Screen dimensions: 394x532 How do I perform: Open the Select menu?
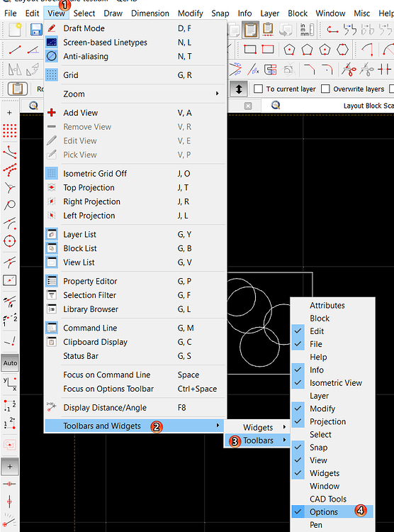(x=84, y=13)
